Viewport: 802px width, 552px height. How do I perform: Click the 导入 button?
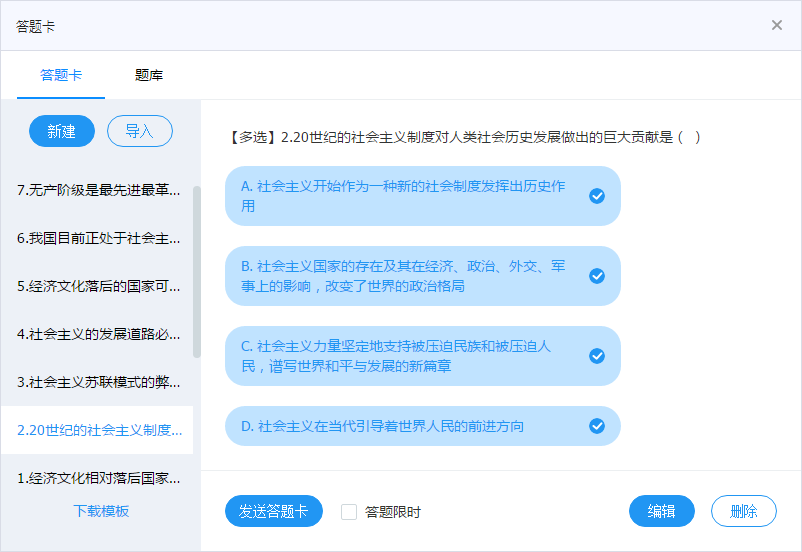(139, 131)
